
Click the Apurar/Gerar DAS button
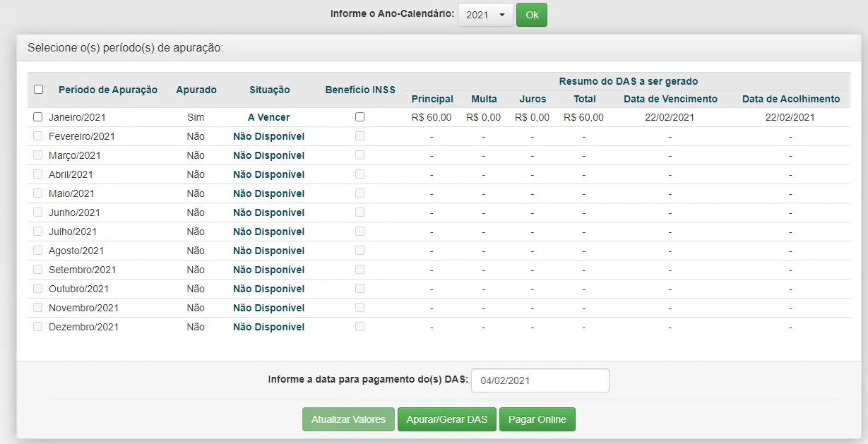pyautogui.click(x=447, y=419)
